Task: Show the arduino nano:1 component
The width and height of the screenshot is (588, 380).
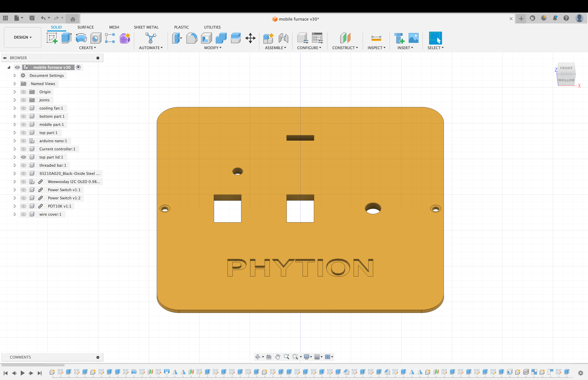Action: click(x=23, y=141)
